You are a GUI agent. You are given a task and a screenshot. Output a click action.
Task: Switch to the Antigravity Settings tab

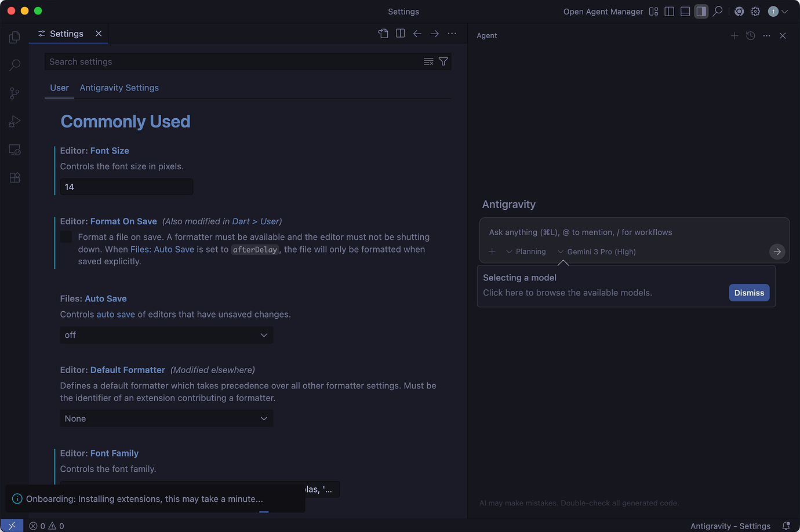119,88
